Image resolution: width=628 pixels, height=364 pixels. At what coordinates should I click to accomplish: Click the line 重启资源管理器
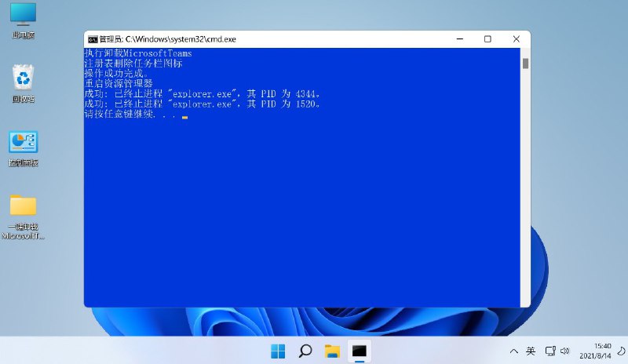pyautogui.click(x=119, y=83)
